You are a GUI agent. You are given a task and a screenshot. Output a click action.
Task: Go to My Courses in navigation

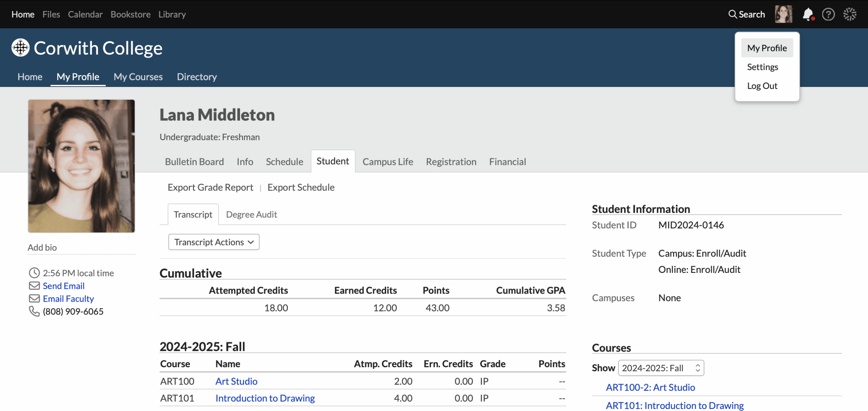pyautogui.click(x=138, y=77)
